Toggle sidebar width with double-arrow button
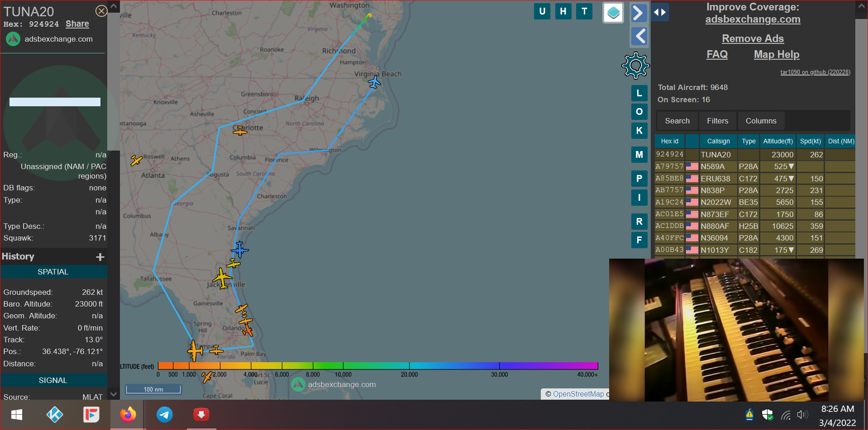The width and height of the screenshot is (868, 430). [660, 12]
